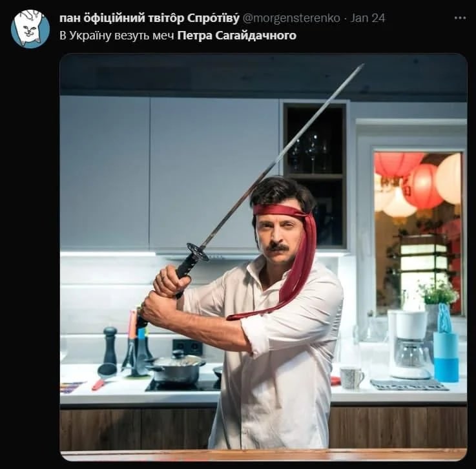This screenshot has height=469, width=476.
Task: Click the sword blade in the photo
Action: [x=282, y=155]
